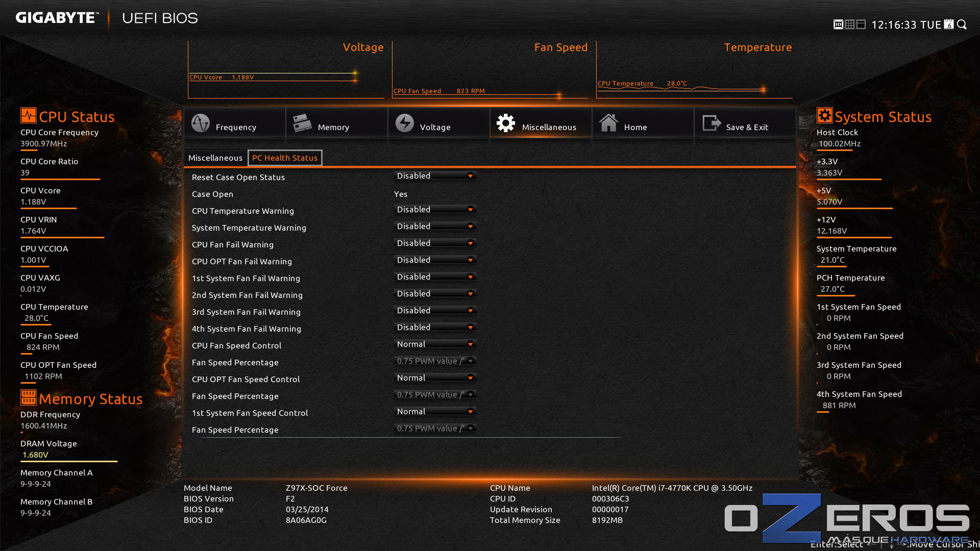Click the CPU VRIN value 1.764V
This screenshot has height=551, width=980.
pyautogui.click(x=33, y=231)
